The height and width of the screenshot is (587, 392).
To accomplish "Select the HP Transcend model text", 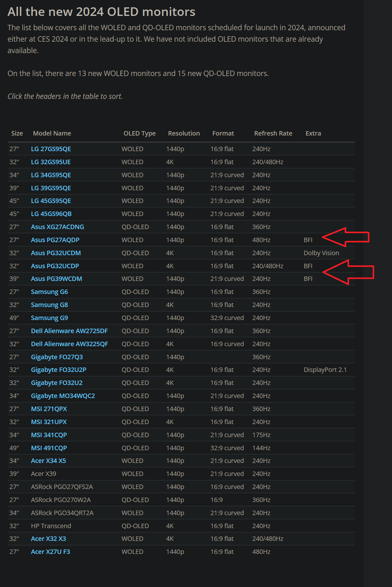I will pos(51,526).
